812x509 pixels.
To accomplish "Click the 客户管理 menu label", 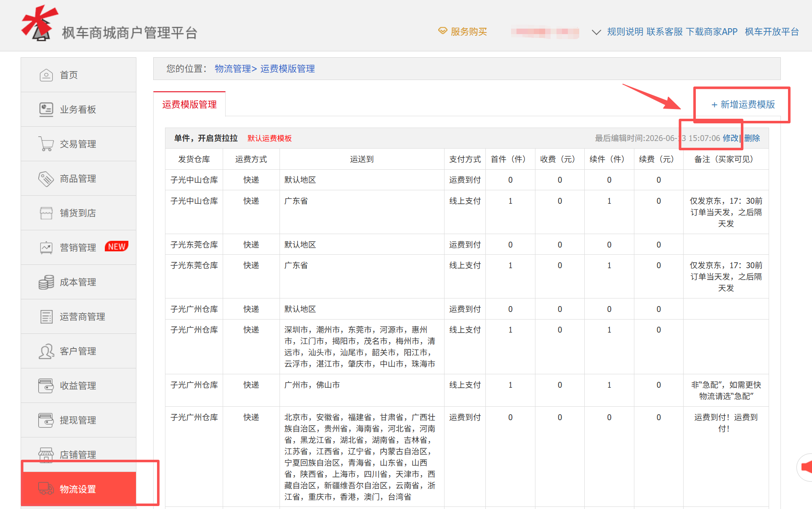I will pyautogui.click(x=78, y=351).
